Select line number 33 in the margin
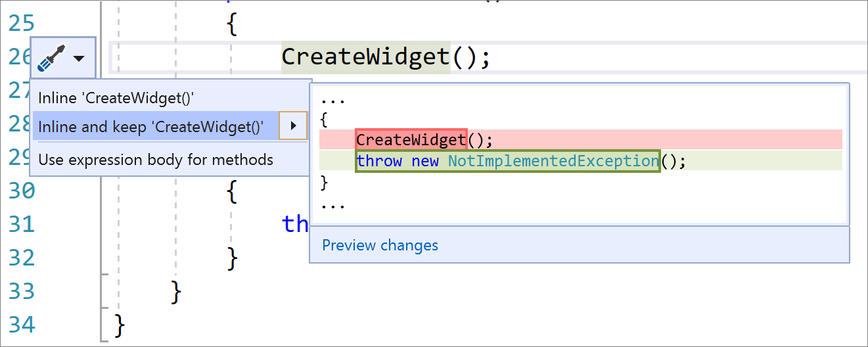868x347 pixels. tap(21, 291)
